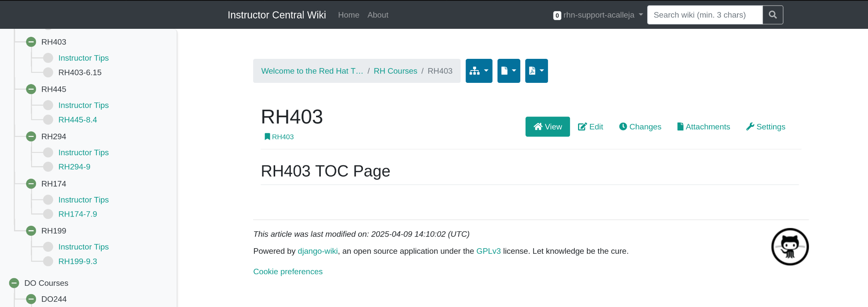Collapse the RH445 tree node
Screen dimensions: 868x307
(x=31, y=89)
